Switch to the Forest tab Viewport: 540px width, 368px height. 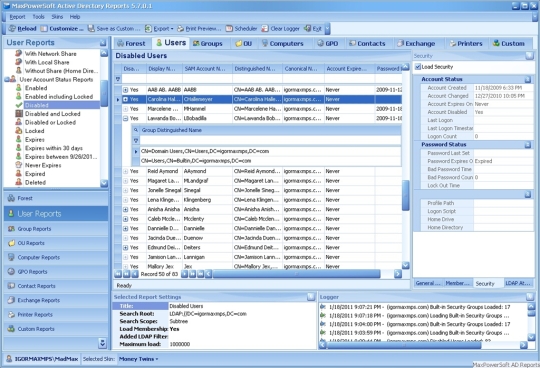(131, 43)
